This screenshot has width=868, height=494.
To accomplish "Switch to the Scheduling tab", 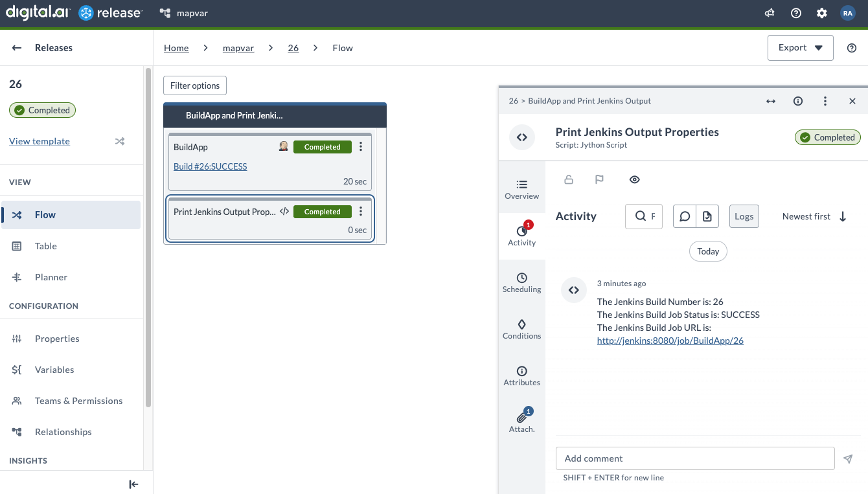I will pos(522,283).
